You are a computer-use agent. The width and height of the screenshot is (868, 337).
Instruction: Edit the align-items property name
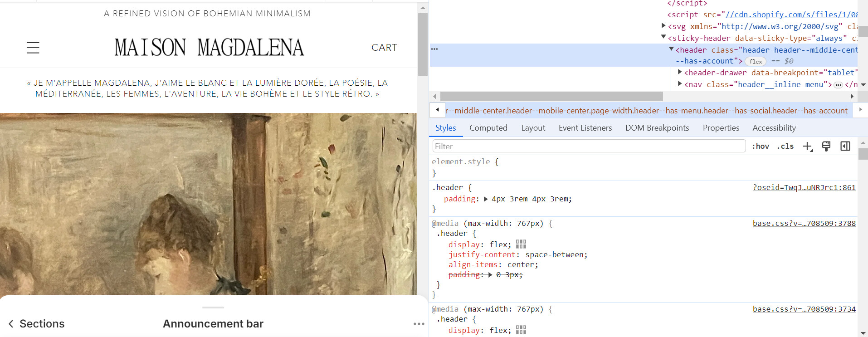pyautogui.click(x=473, y=264)
